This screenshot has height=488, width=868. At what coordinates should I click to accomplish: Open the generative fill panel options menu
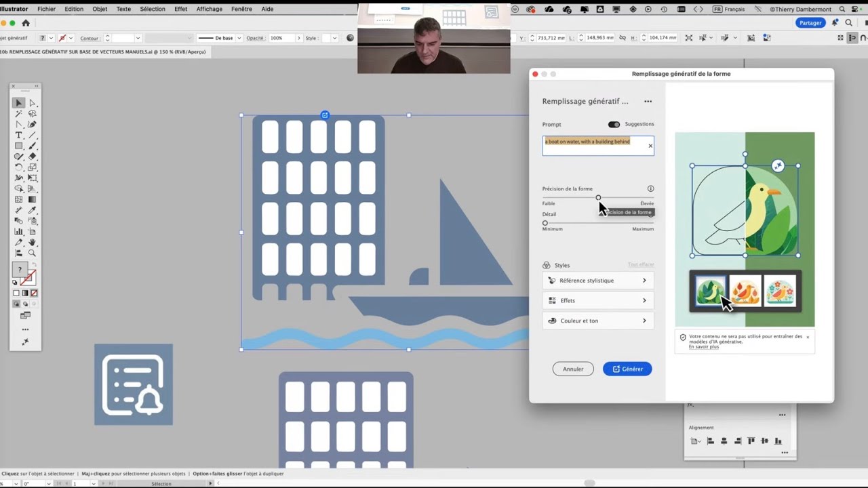click(648, 102)
